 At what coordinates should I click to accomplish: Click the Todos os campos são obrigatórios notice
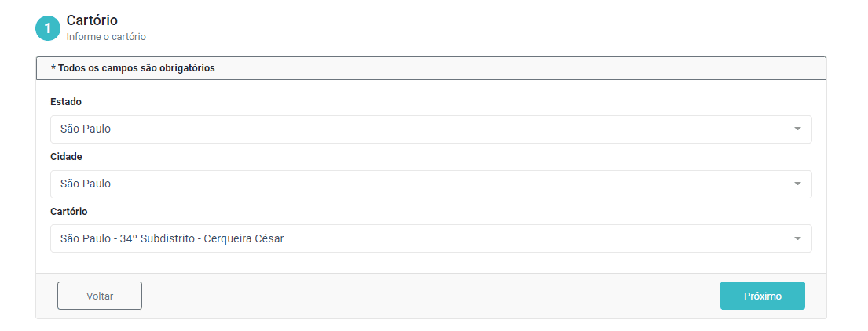(133, 68)
